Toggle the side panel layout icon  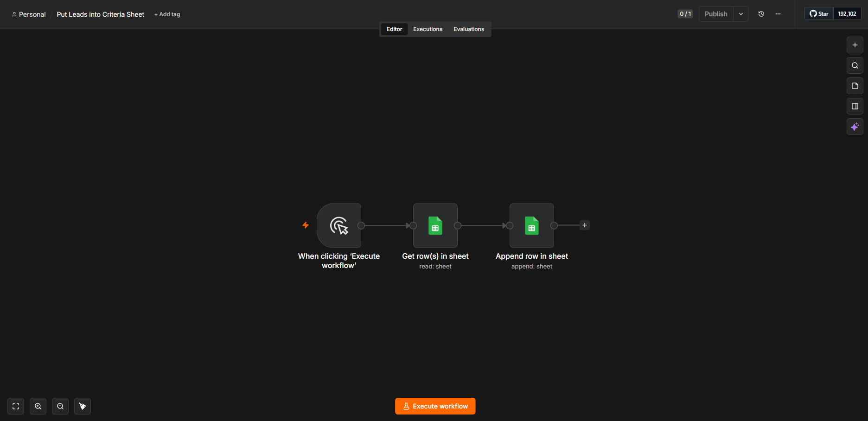tap(855, 106)
